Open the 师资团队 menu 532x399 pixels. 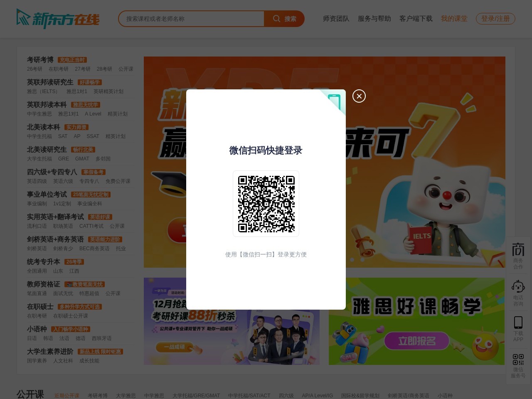click(336, 19)
